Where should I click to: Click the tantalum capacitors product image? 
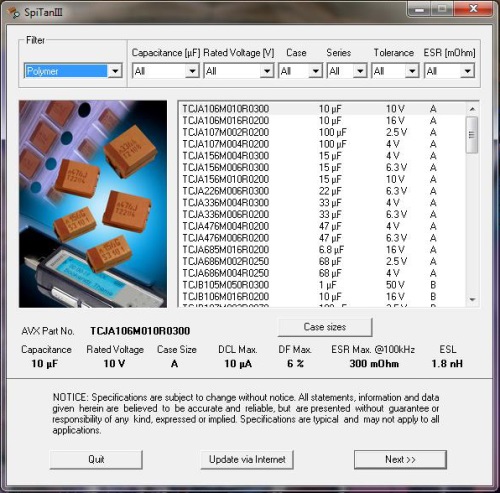pyautogui.click(x=93, y=204)
